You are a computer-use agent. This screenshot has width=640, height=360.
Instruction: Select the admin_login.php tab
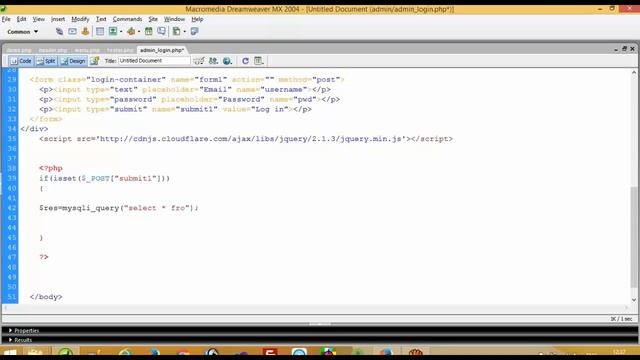click(162, 50)
